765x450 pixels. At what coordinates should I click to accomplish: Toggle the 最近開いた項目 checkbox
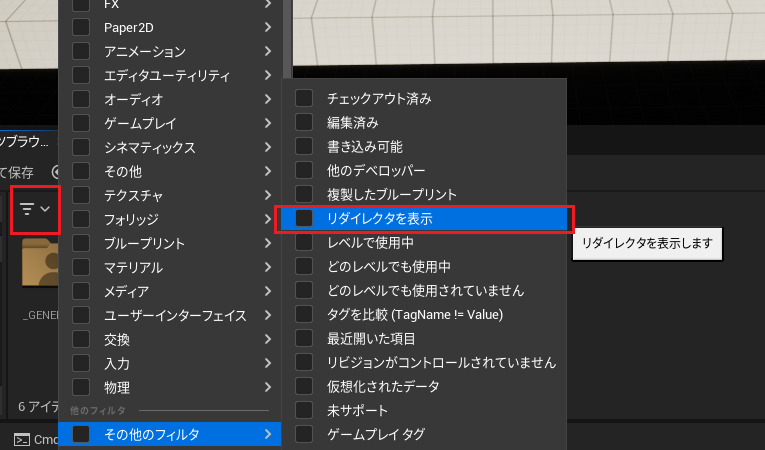[304, 338]
